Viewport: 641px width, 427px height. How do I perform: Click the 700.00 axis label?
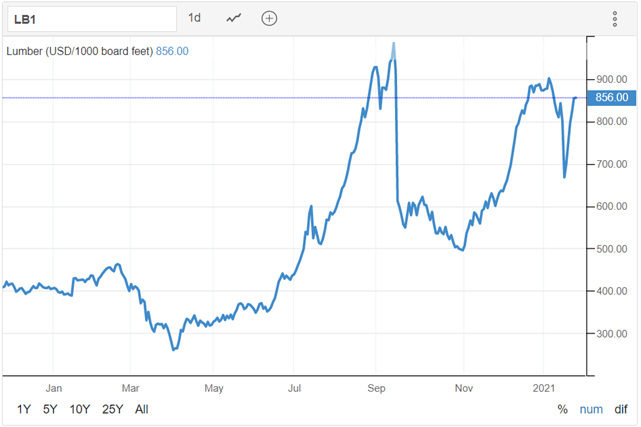point(612,164)
